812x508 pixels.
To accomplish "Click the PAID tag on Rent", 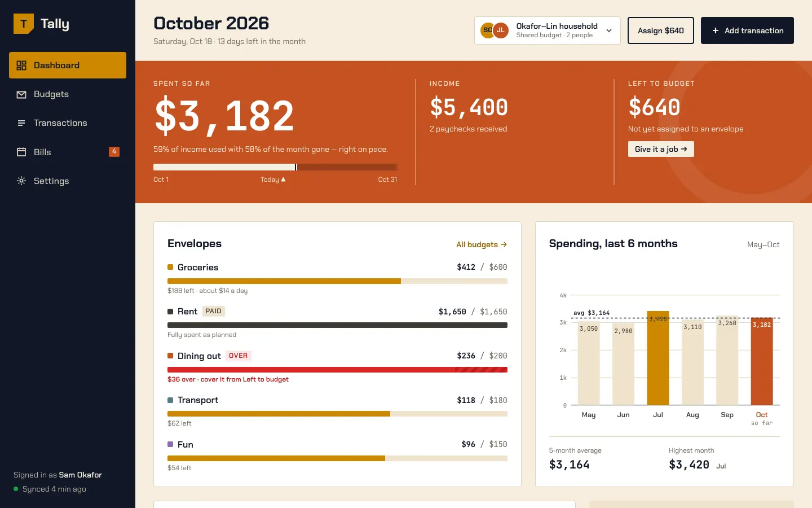I will click(213, 311).
